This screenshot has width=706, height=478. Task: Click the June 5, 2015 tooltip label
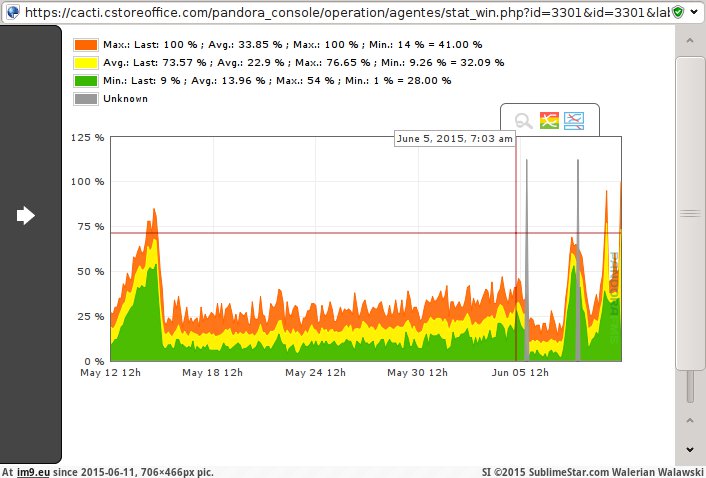click(454, 139)
